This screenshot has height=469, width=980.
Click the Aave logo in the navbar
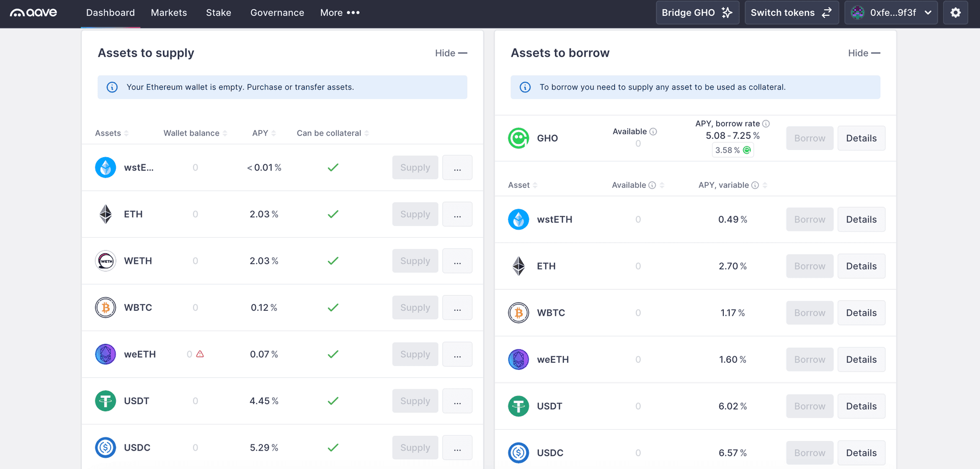click(x=33, y=13)
